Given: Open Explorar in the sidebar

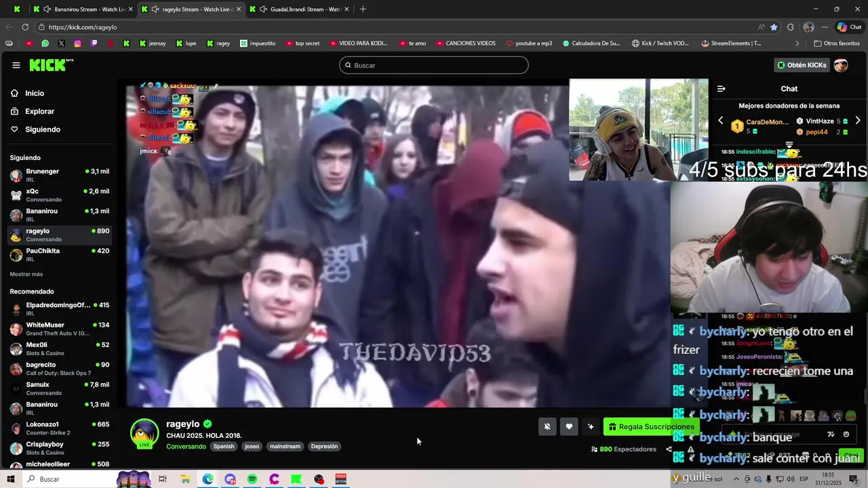Looking at the screenshot, I should 39,111.
